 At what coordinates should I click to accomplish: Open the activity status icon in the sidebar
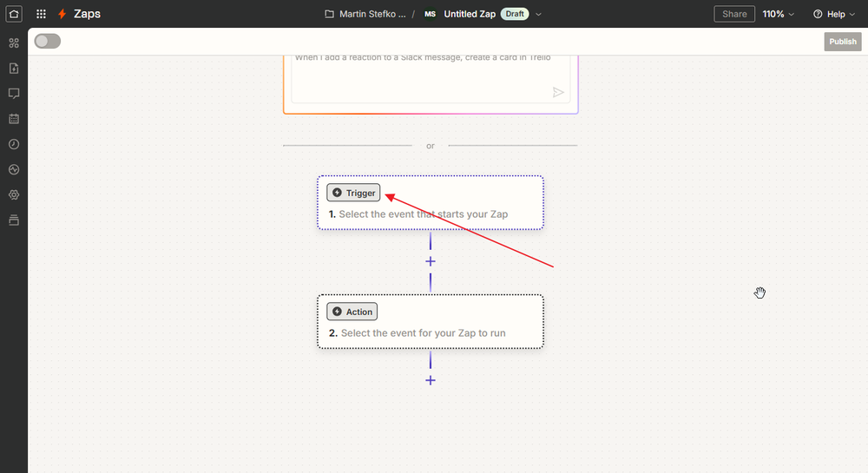click(x=14, y=170)
